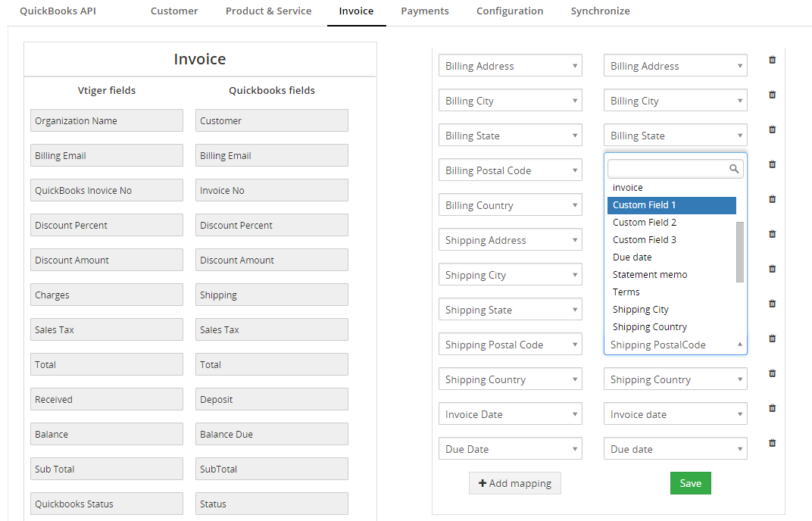Click the Charges field

107,295
